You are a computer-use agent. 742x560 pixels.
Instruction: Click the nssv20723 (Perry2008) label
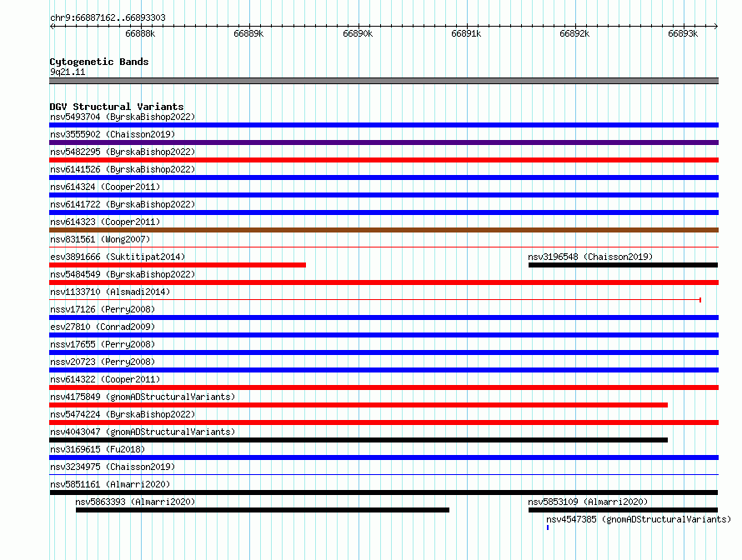click(x=103, y=362)
